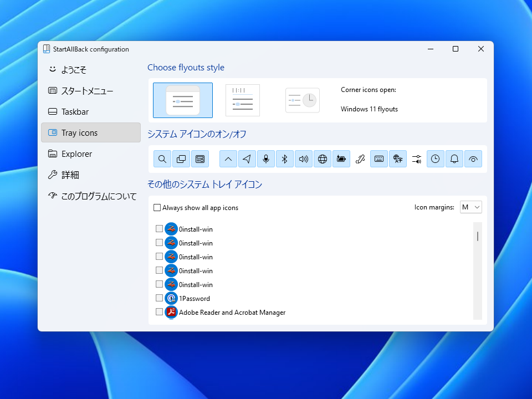Screen dimensions: 532x399
Task: Toggle the Battery power system icon
Action: (341, 159)
